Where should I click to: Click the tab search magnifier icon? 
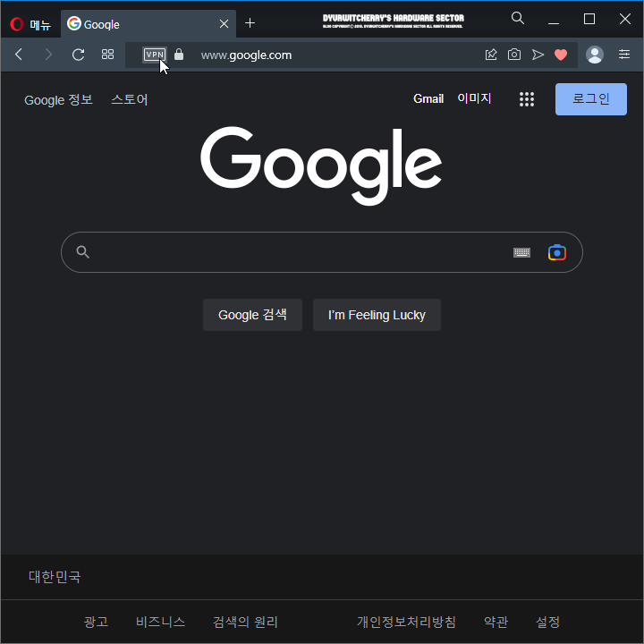pos(518,18)
